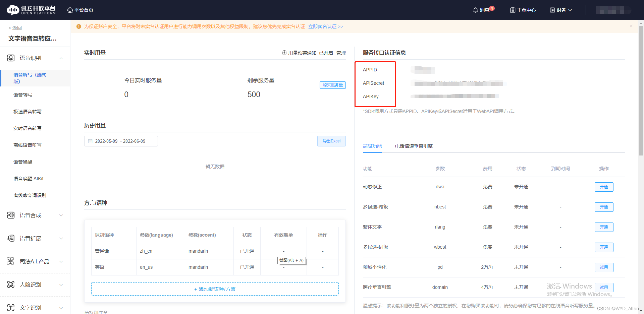Image resolution: width=644 pixels, height=314 pixels.
Task: Click the 500 remaining service amount
Action: point(254,95)
